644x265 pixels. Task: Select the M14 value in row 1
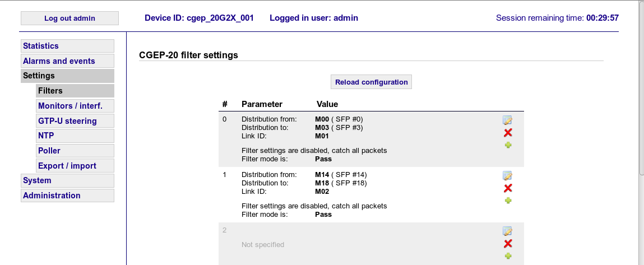pos(322,175)
